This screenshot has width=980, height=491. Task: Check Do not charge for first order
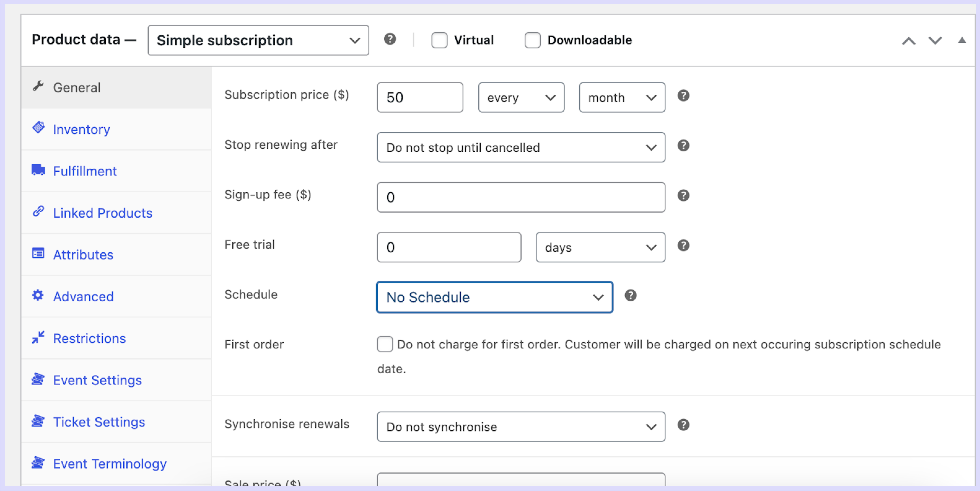(x=385, y=344)
